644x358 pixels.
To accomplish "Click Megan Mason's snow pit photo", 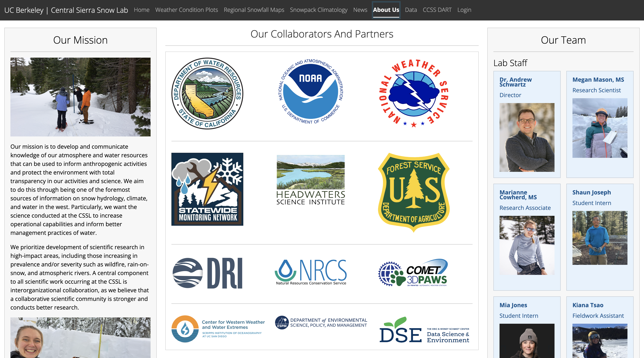I will click(600, 128).
